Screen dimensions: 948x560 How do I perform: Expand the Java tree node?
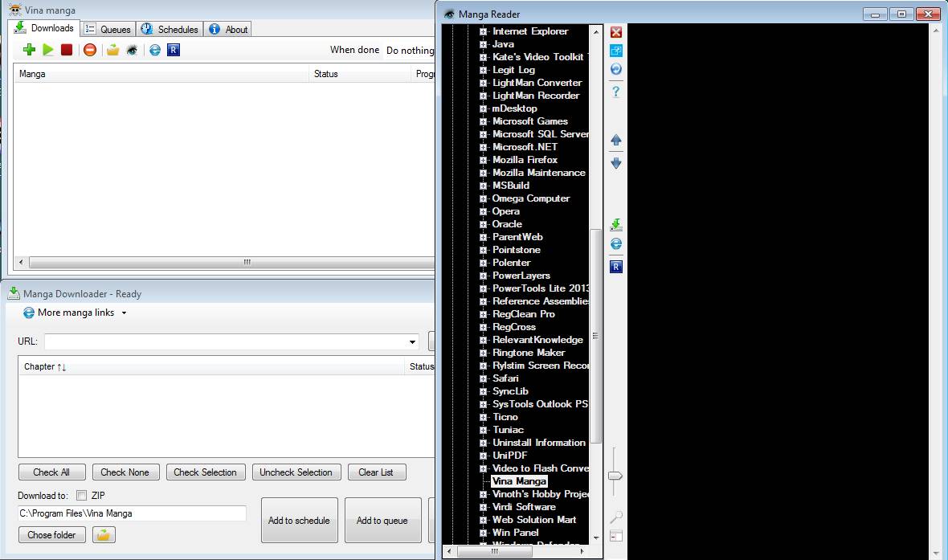[483, 44]
